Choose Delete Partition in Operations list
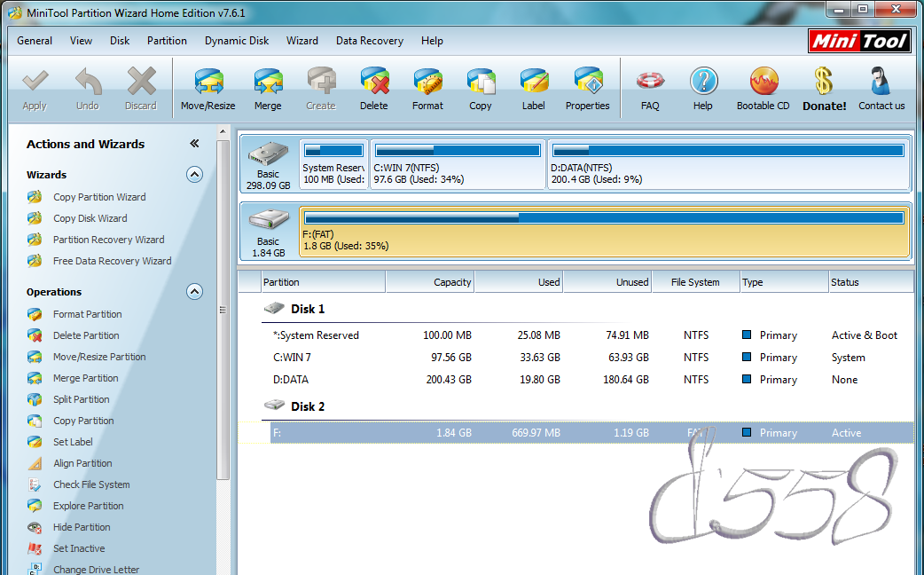The width and height of the screenshot is (924, 575). [86, 335]
